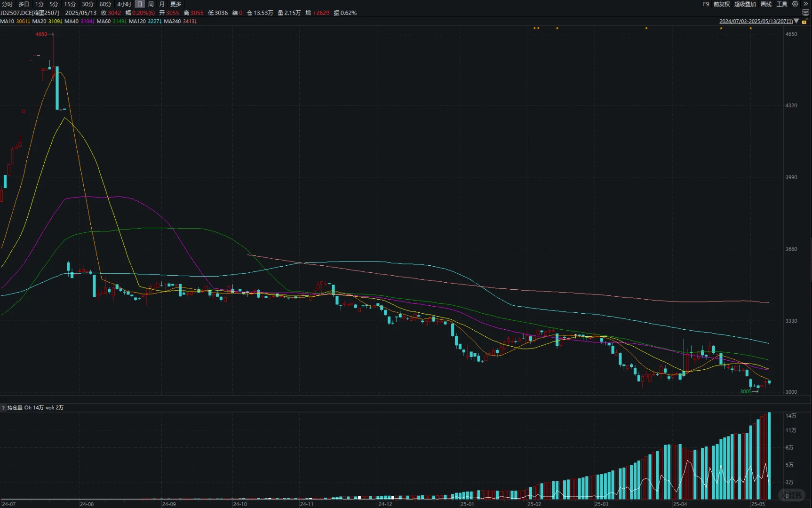Click star marker midway between 25-03 and 25-04
Image resolution: width=812 pixels, height=508 pixels.
[646, 28]
